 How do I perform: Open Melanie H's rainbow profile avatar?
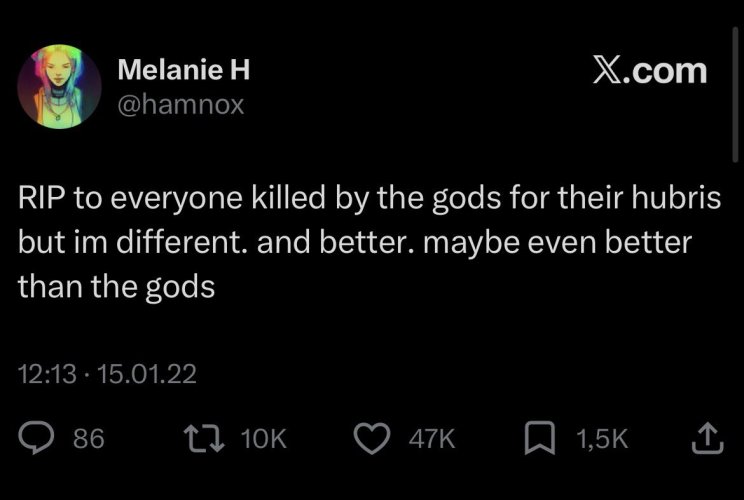coord(59,87)
